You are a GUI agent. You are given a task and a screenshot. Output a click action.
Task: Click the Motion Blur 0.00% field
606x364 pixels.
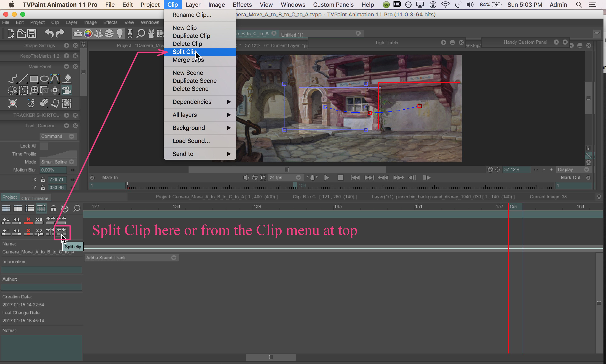[53, 170]
